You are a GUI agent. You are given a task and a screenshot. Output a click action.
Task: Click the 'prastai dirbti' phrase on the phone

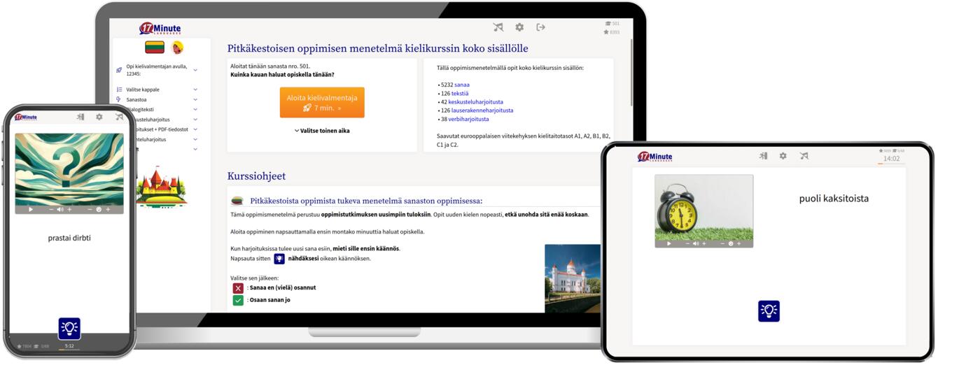pos(69,238)
